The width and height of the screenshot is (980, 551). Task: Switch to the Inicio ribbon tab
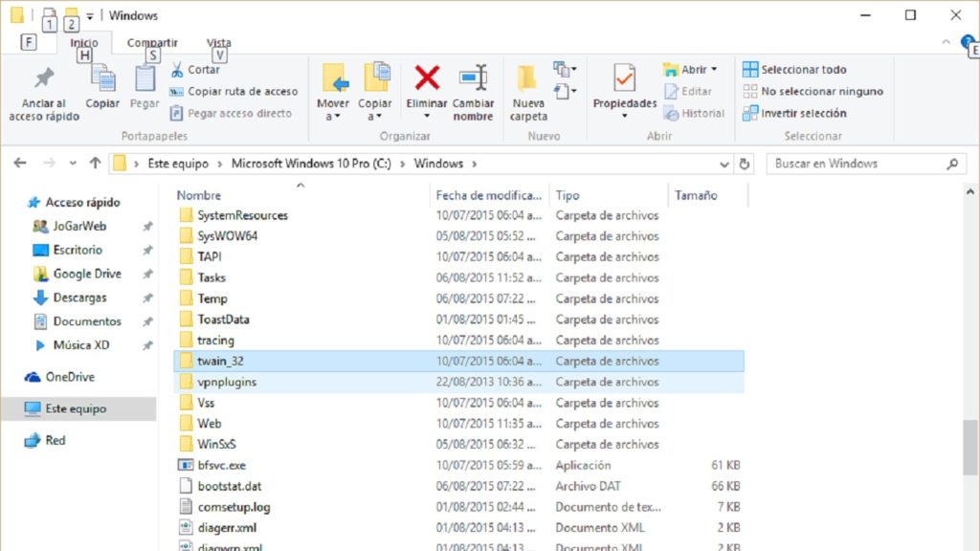coord(84,42)
